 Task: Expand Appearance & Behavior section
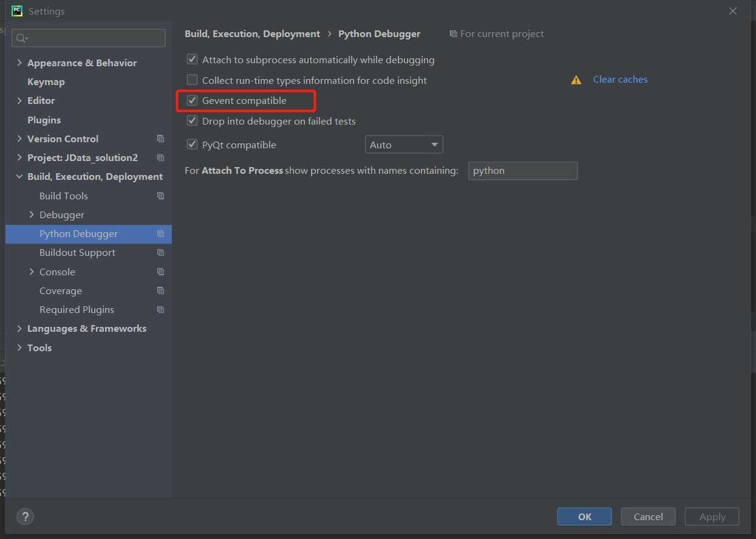pos(19,63)
